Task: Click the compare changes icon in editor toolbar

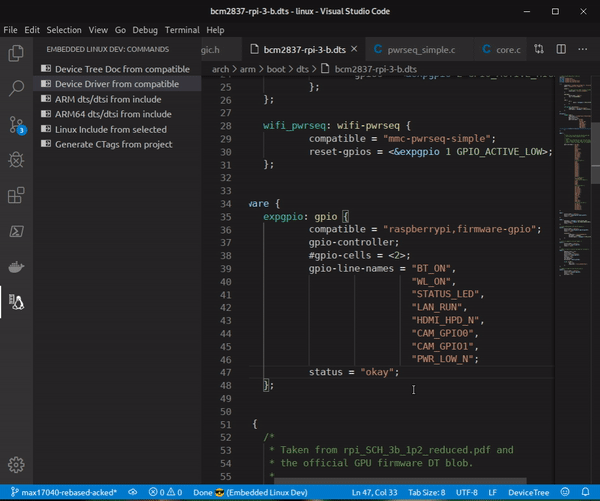Action: point(539,49)
